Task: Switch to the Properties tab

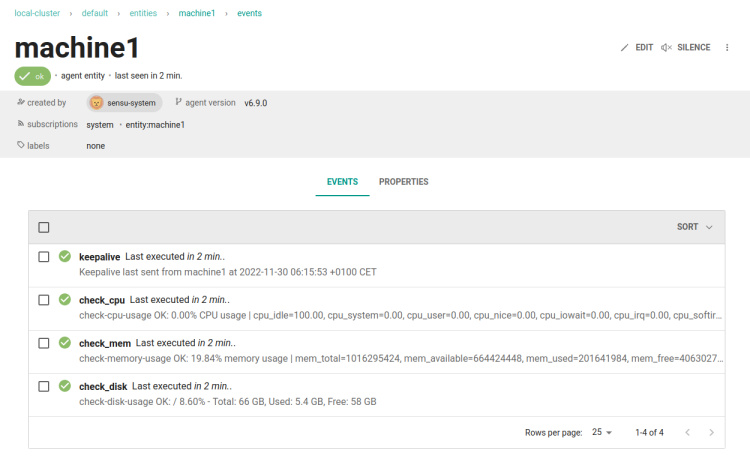Action: (x=403, y=182)
